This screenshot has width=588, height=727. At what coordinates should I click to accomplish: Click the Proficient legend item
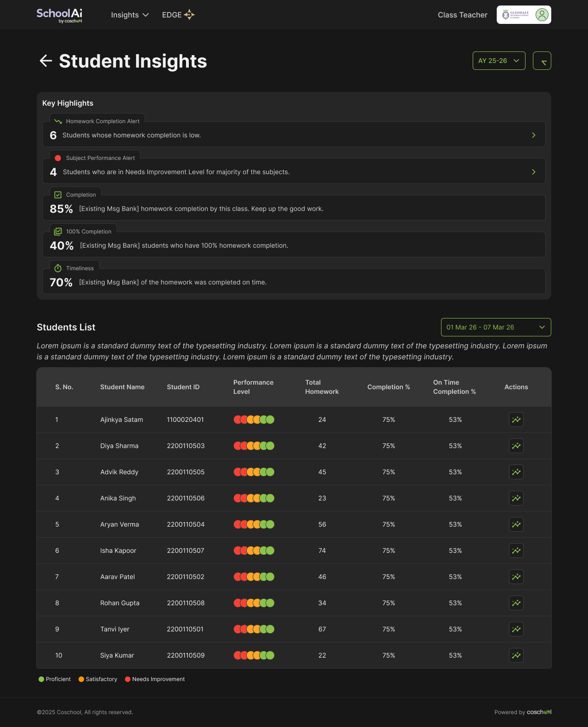click(55, 679)
